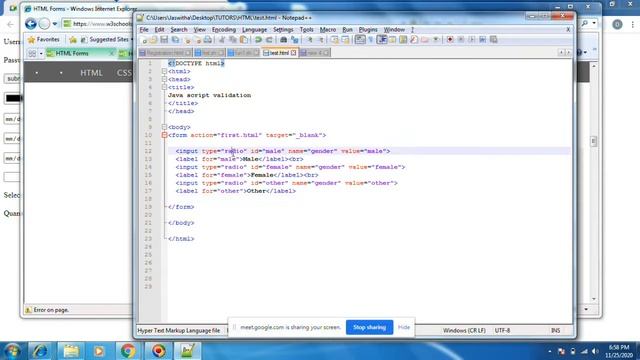Image resolution: width=640 pixels, height=360 pixels.
Task: Open the File menu
Action: [144, 30]
